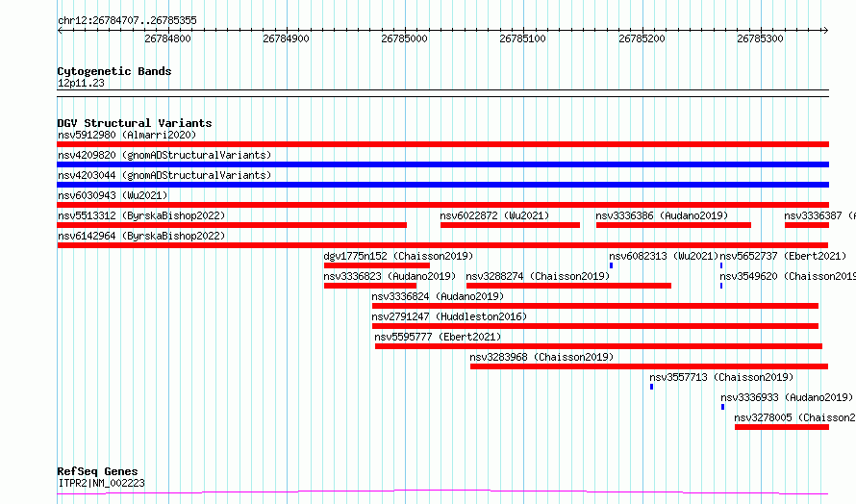Open nsv3283968 (Chaisson2019) variant label

pos(541,357)
